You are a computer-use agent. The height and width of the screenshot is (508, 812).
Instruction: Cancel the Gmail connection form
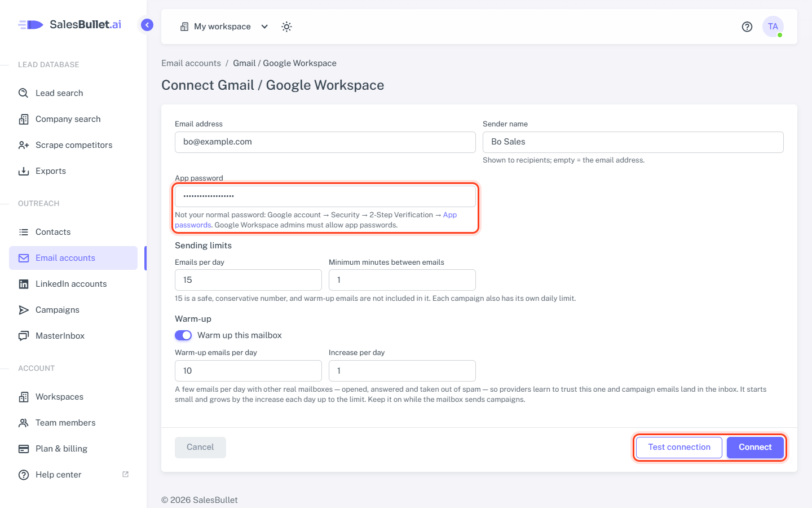pos(200,447)
